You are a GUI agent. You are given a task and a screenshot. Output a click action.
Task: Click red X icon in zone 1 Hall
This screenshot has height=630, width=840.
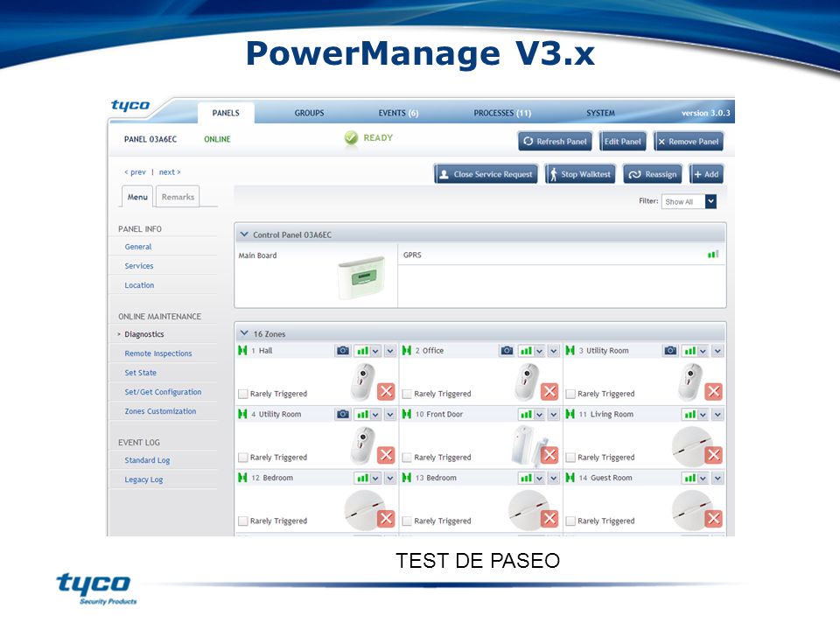[x=386, y=392]
